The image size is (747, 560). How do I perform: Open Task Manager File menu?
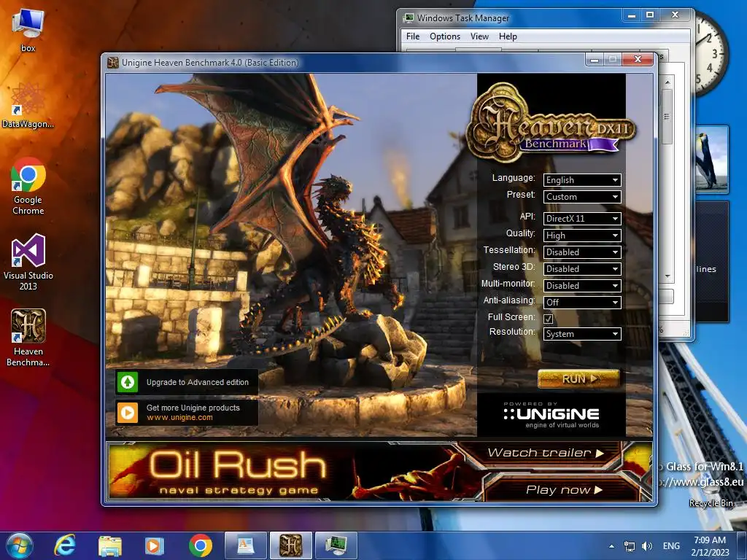point(413,36)
